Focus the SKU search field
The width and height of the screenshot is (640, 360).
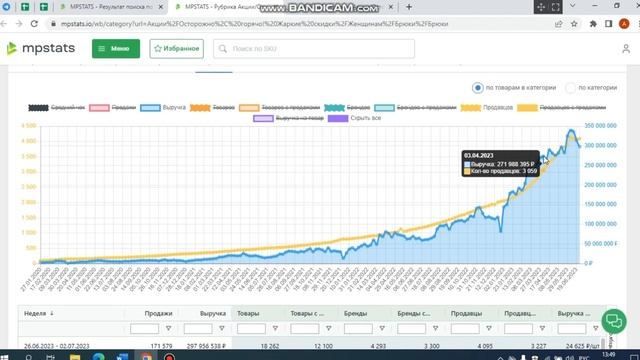(314, 49)
